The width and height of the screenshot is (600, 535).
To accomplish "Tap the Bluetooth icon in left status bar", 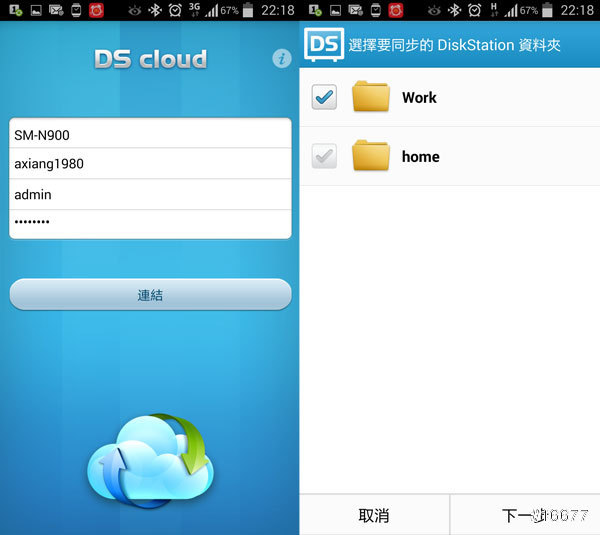I will [x=153, y=10].
